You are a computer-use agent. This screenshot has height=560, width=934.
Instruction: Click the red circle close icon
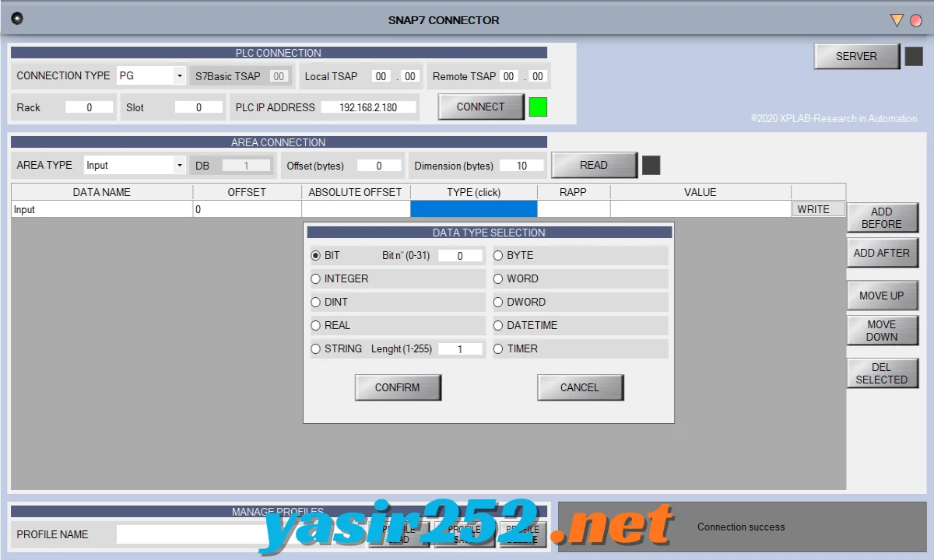[x=916, y=20]
